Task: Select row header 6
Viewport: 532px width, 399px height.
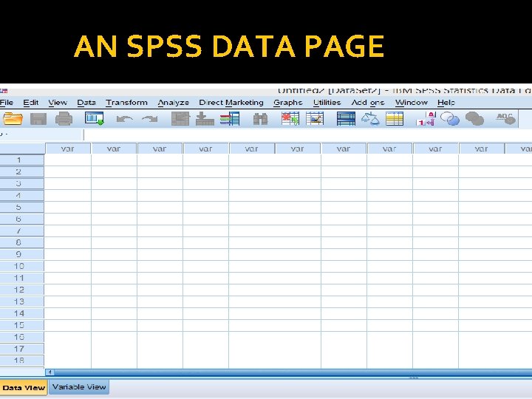Action: click(22, 219)
